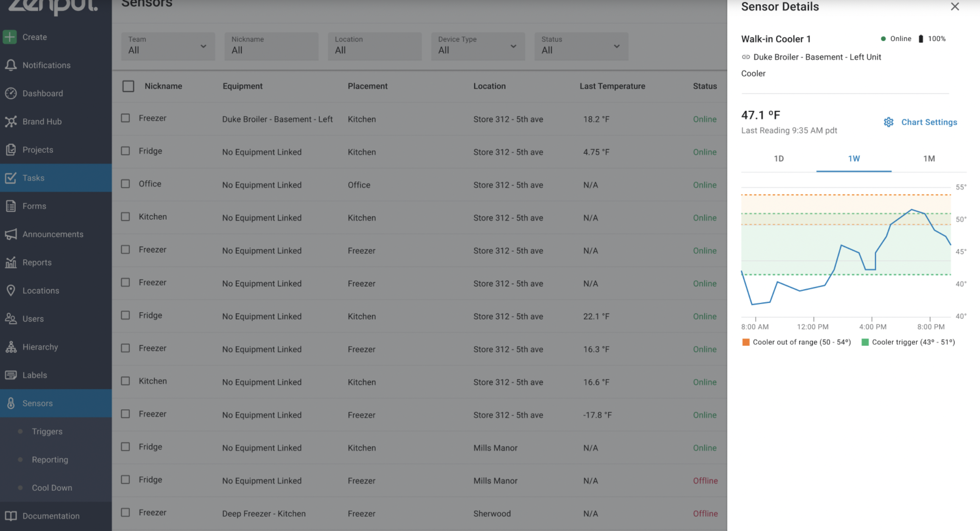The image size is (980, 531).
Task: Switch chart to 1M tab
Action: coord(929,159)
